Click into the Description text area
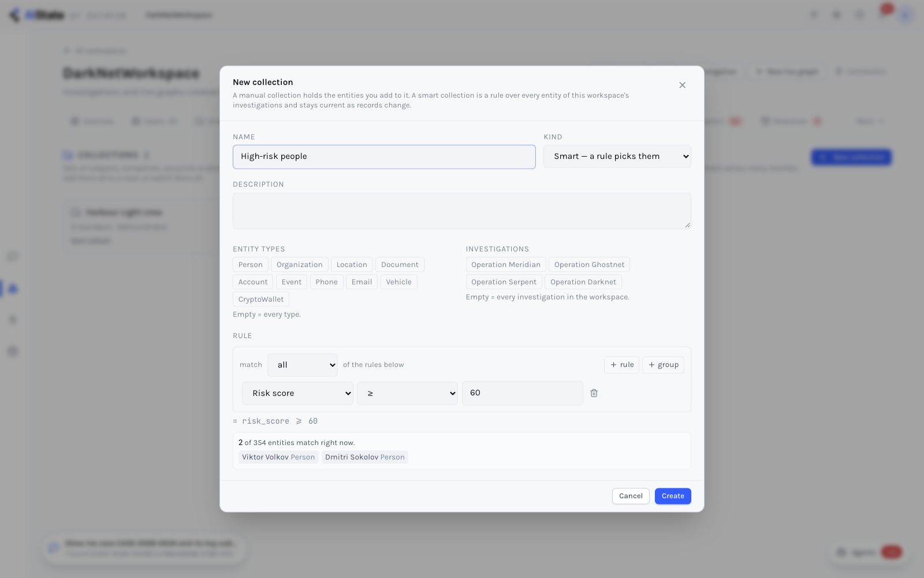The width and height of the screenshot is (924, 578). tap(462, 211)
